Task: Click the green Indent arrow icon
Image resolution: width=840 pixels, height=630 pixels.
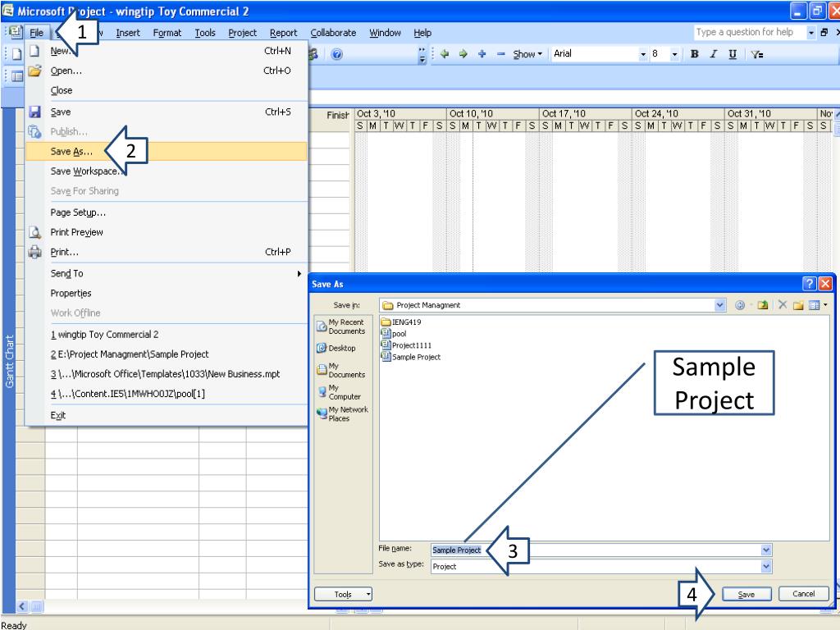Action: click(x=463, y=54)
